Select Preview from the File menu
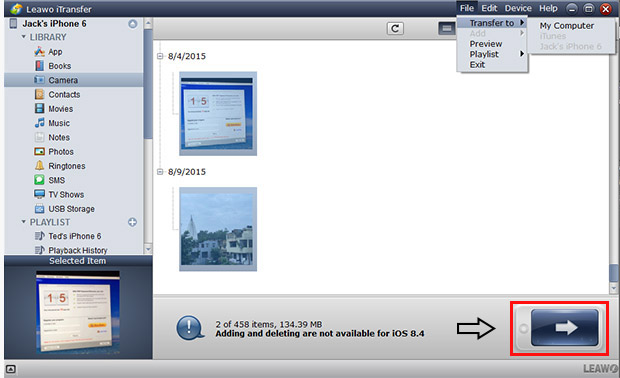Screen dimensions: 620x378 pyautogui.click(x=486, y=44)
